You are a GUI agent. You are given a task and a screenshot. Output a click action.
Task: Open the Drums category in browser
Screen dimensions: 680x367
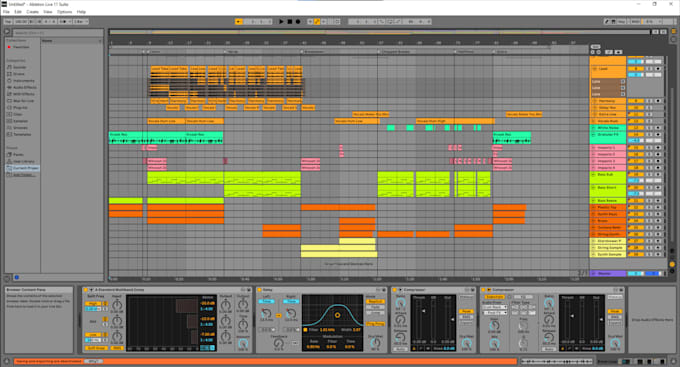point(19,74)
